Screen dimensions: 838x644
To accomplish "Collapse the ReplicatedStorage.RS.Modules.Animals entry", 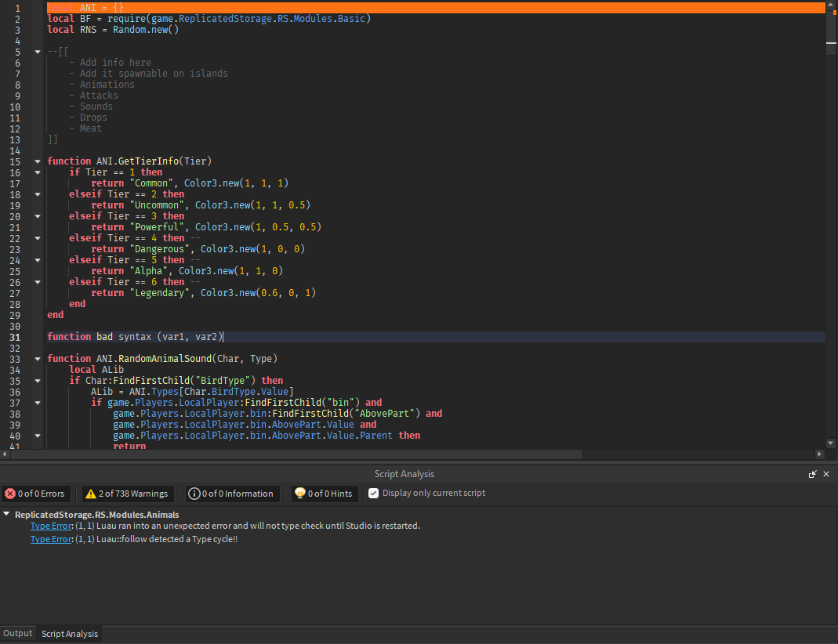I will [7, 514].
